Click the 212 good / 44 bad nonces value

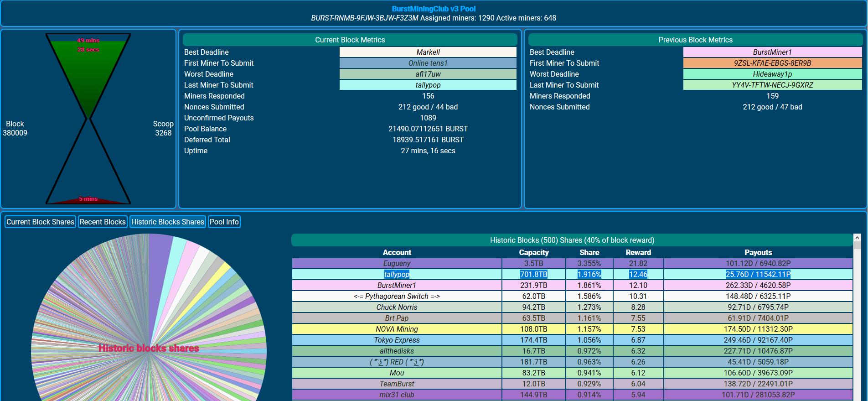click(x=428, y=107)
